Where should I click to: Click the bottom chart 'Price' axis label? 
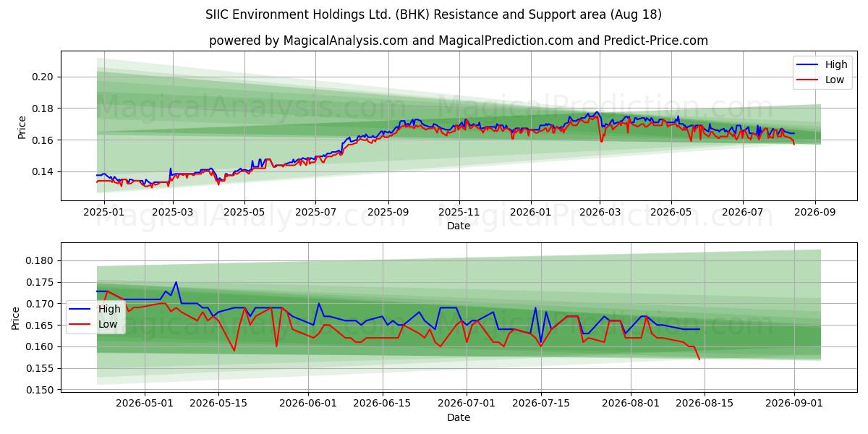point(16,318)
